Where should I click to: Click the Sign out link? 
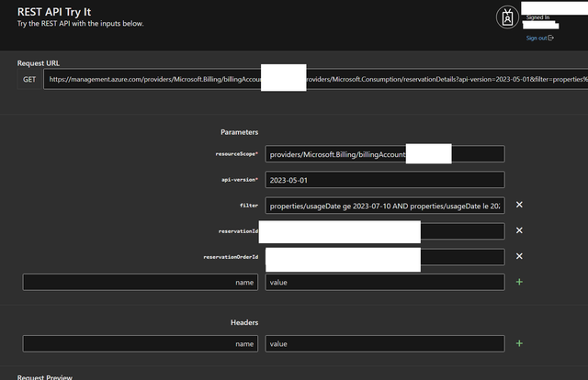539,38
